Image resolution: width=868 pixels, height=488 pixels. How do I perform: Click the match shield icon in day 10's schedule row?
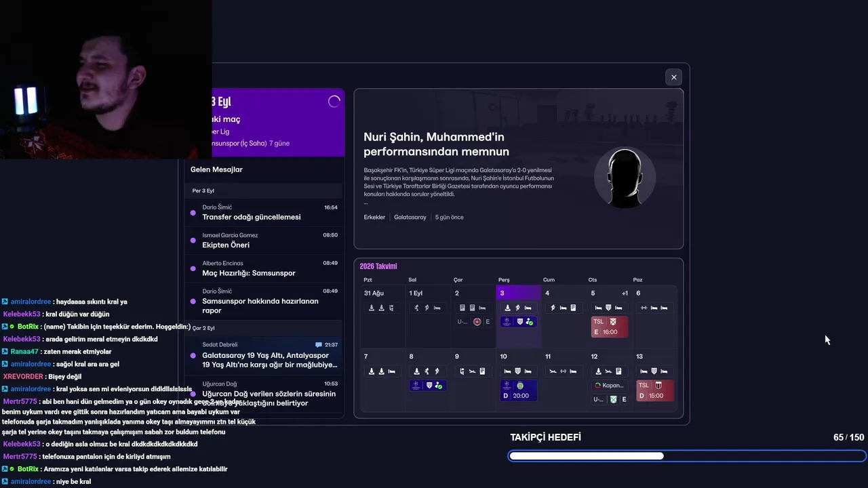[x=518, y=371]
